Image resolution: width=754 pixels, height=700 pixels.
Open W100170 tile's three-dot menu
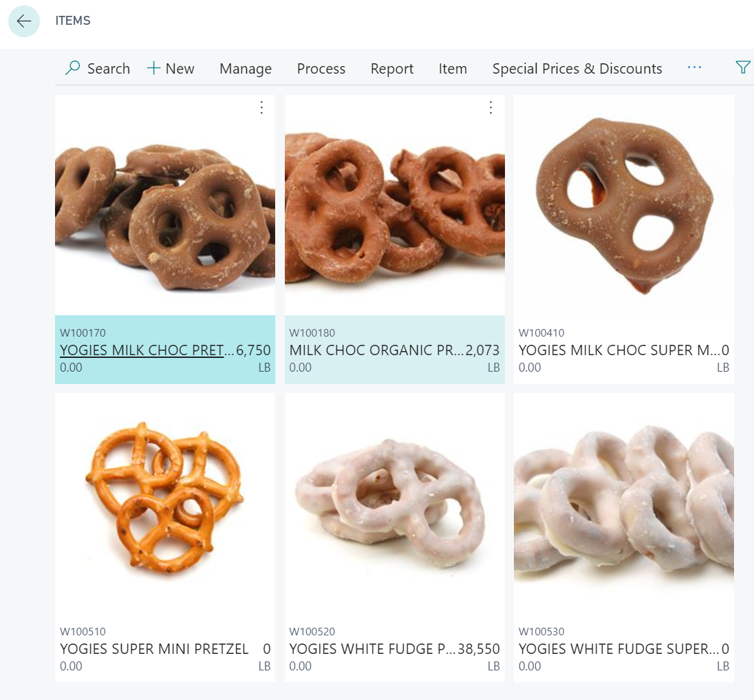pyautogui.click(x=261, y=107)
